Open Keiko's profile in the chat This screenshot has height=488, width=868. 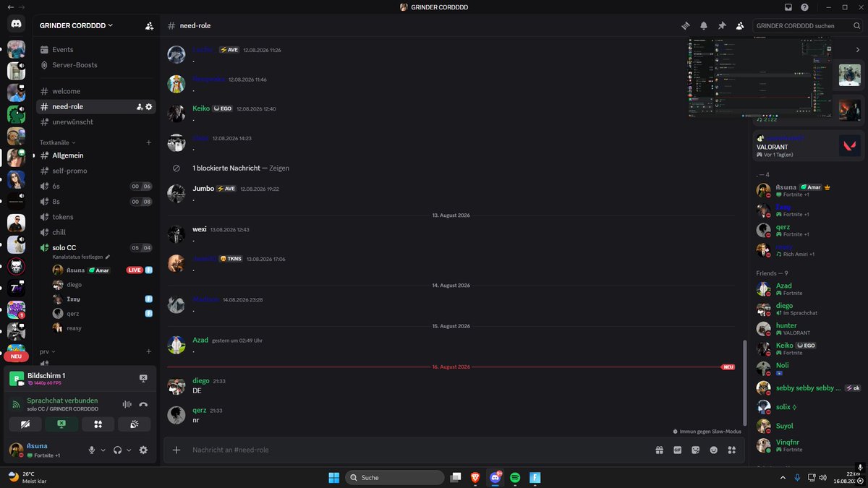[x=201, y=108]
